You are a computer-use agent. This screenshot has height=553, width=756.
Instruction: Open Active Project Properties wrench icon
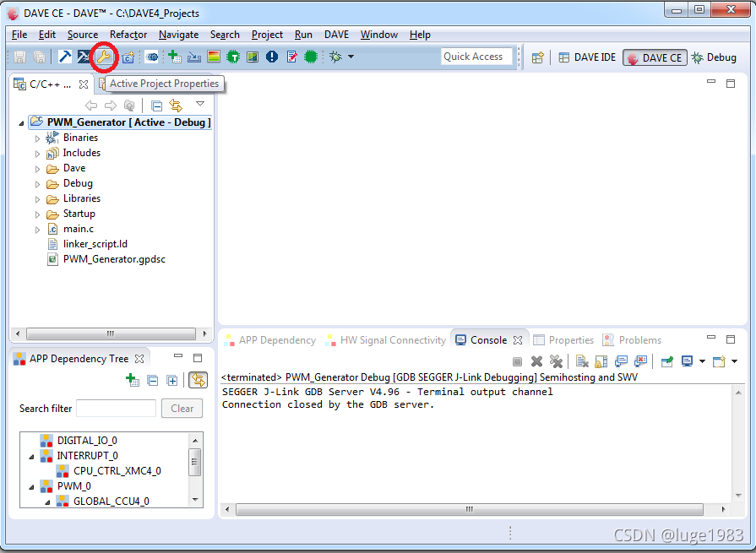(x=104, y=57)
